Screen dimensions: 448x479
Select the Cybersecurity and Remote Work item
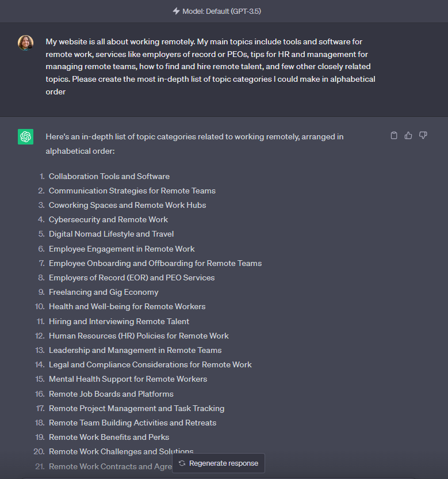109,219
